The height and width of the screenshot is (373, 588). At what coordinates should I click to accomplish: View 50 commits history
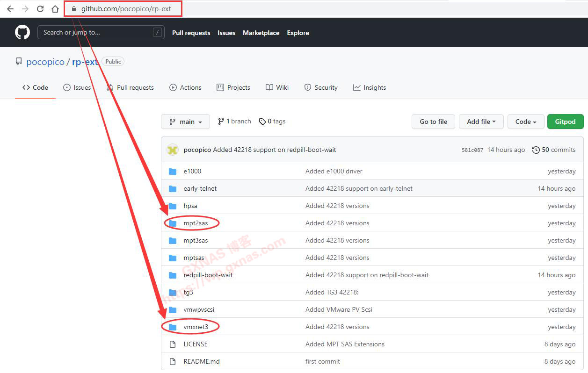(554, 150)
